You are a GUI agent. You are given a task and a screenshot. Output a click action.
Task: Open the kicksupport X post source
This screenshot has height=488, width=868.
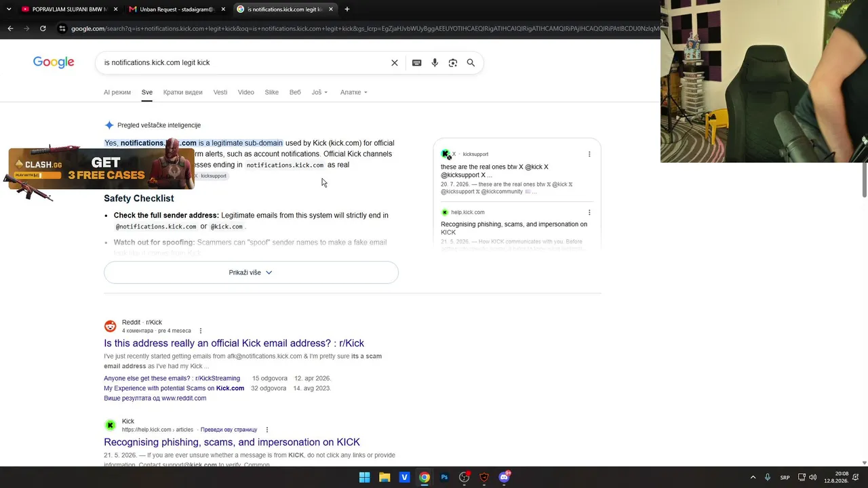coord(494,171)
